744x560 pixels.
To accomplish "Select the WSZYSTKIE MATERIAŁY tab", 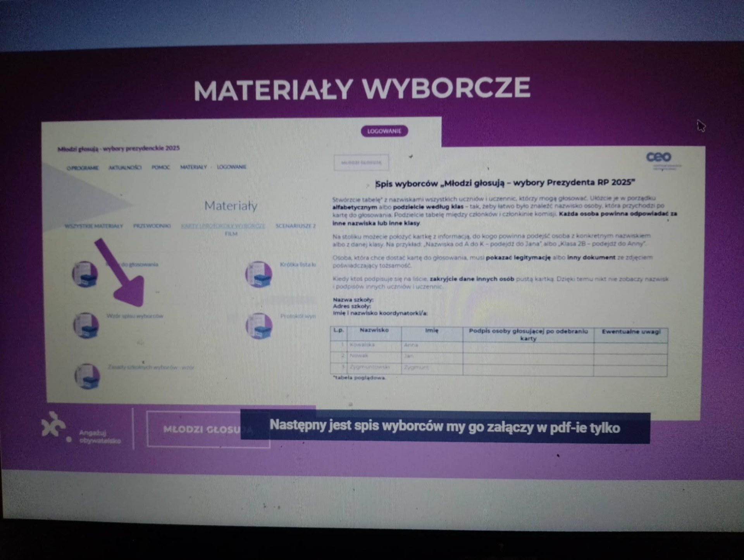I will 94,226.
